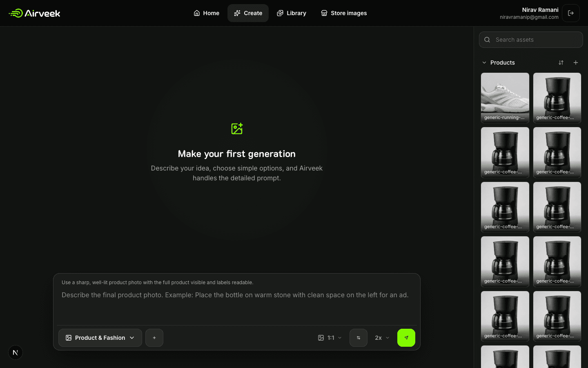Image resolution: width=588 pixels, height=368 pixels.
Task: Click the Nirav Ramani account name
Action: click(x=540, y=10)
